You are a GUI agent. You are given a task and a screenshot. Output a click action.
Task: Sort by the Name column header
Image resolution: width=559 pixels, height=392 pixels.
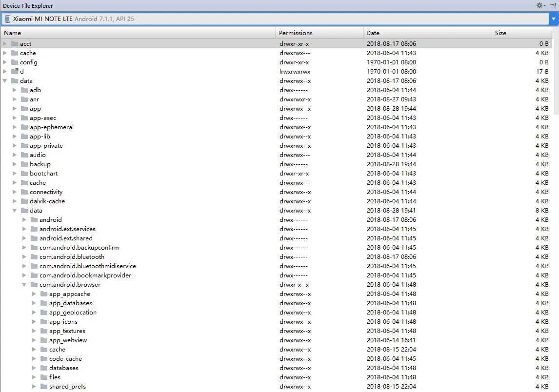[x=139, y=33]
